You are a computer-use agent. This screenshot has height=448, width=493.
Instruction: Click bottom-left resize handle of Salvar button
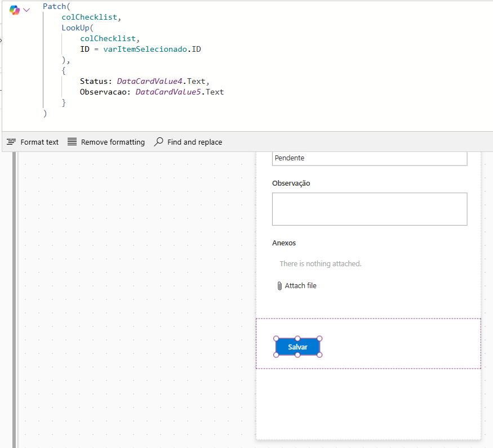pyautogui.click(x=276, y=355)
